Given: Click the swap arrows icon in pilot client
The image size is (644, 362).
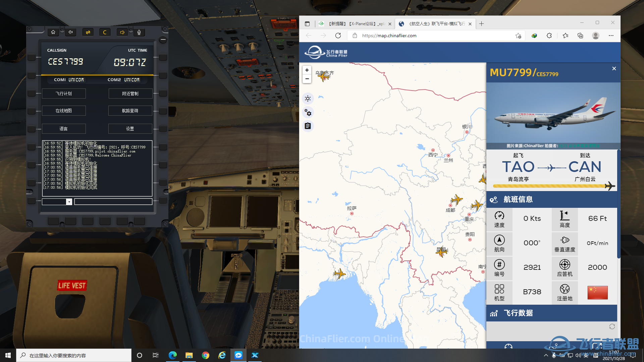Looking at the screenshot, I should pyautogui.click(x=88, y=32).
